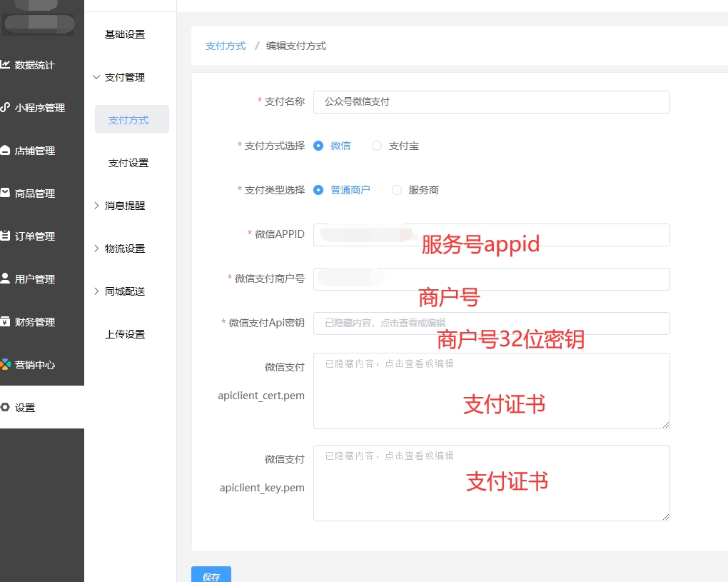Choose 普通商户 payment type
This screenshot has height=582, width=728.
point(318,190)
